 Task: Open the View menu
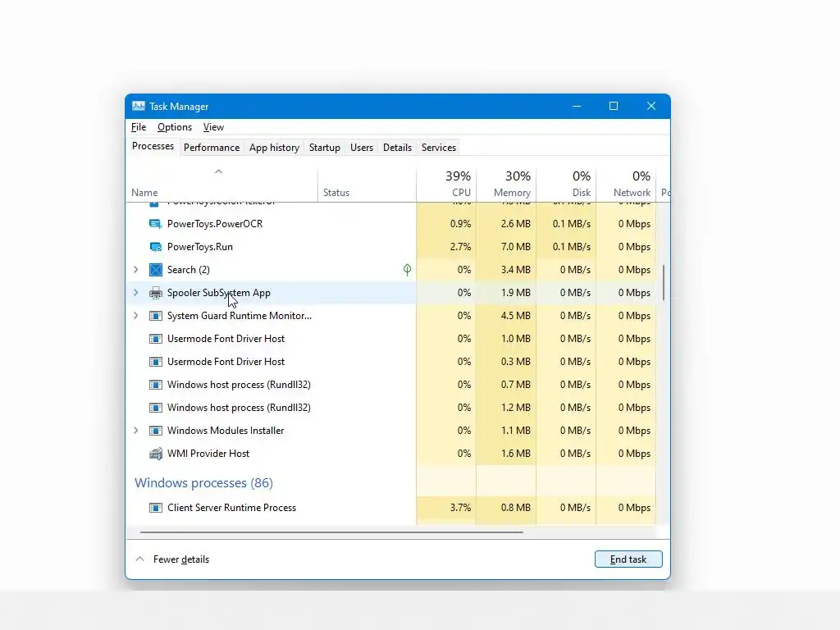213,127
